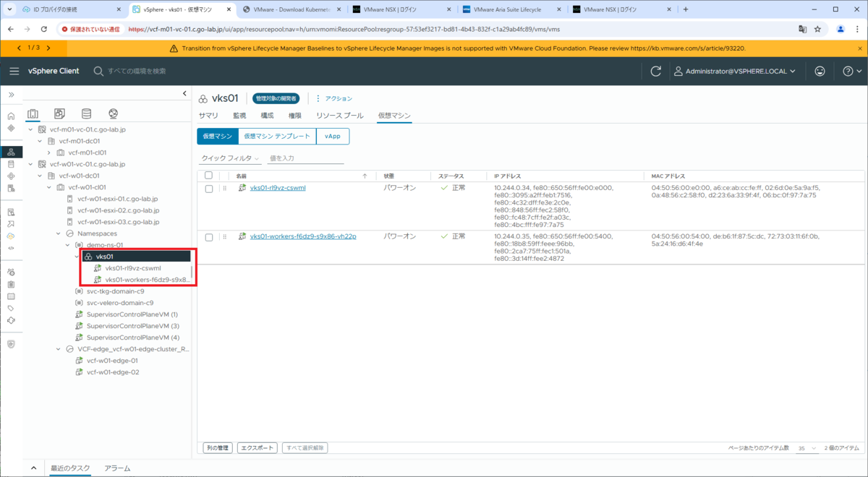Open Developer Center code icon
This screenshot has height=477, width=868.
click(11, 248)
